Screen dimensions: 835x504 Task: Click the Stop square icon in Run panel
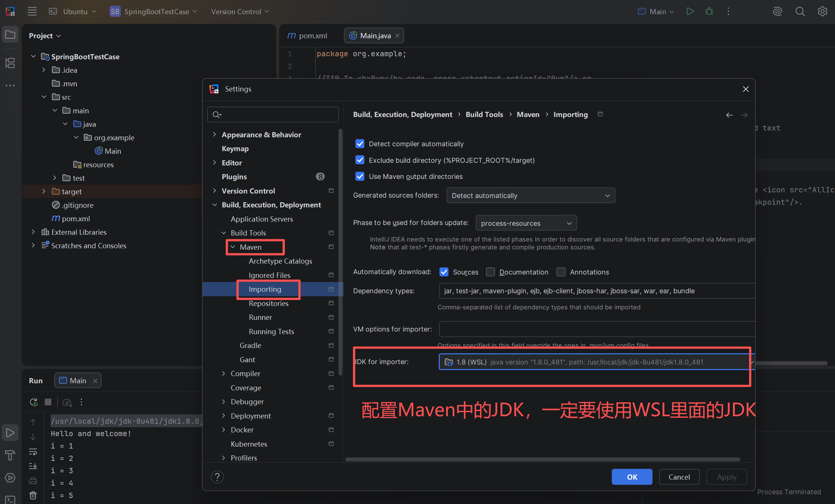pyautogui.click(x=48, y=402)
